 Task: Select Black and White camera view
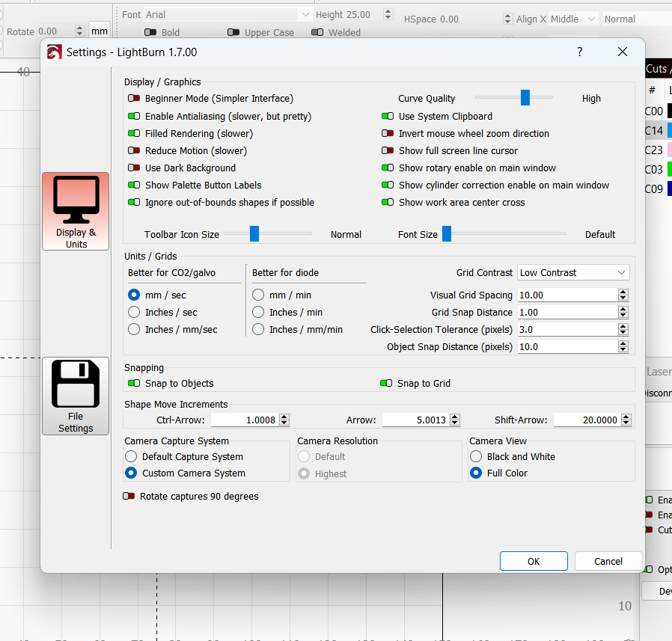click(476, 456)
